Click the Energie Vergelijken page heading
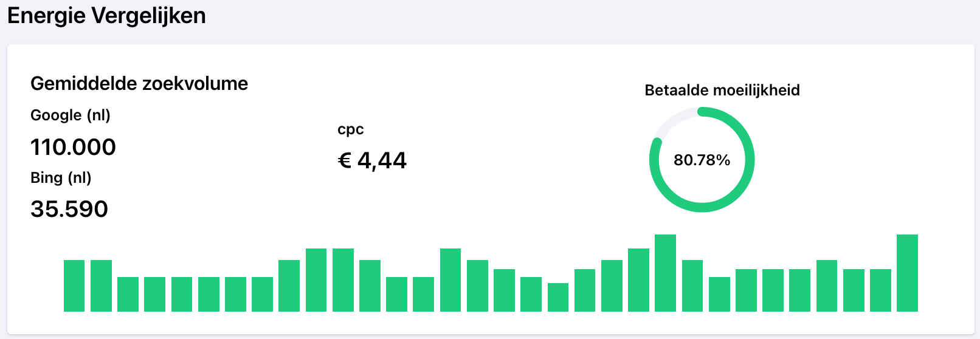 [106, 16]
